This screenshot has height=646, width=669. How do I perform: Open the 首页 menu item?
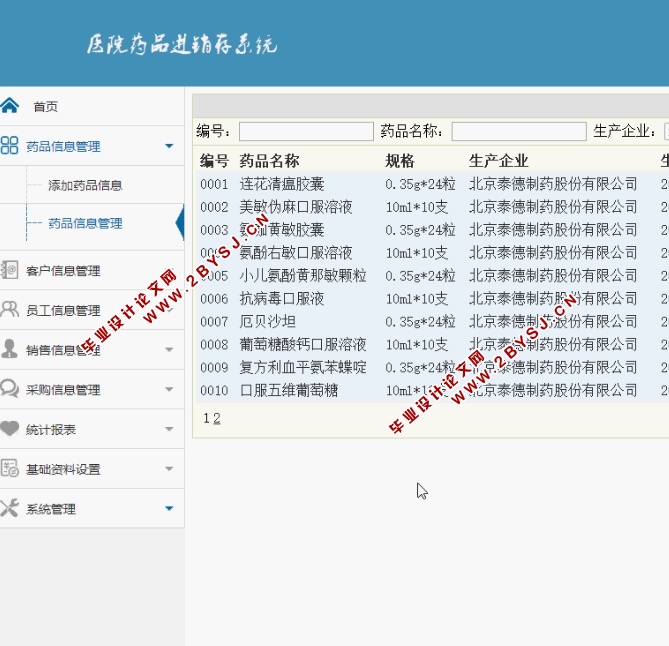point(46,106)
